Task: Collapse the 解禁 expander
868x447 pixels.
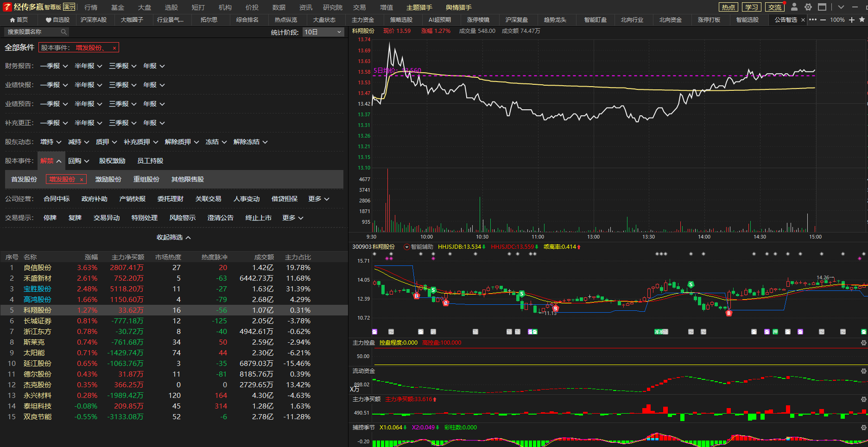Action: pos(51,161)
